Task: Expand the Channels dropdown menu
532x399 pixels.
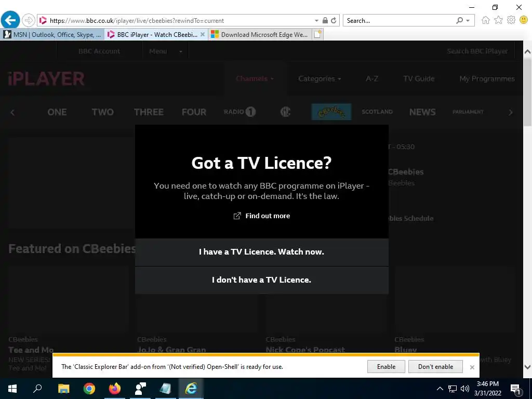Action: pos(255,79)
